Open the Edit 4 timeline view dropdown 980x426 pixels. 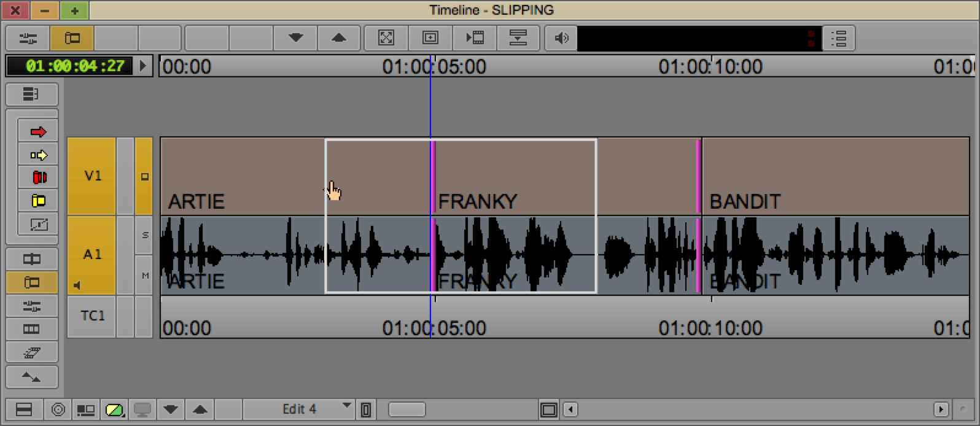pyautogui.click(x=298, y=409)
